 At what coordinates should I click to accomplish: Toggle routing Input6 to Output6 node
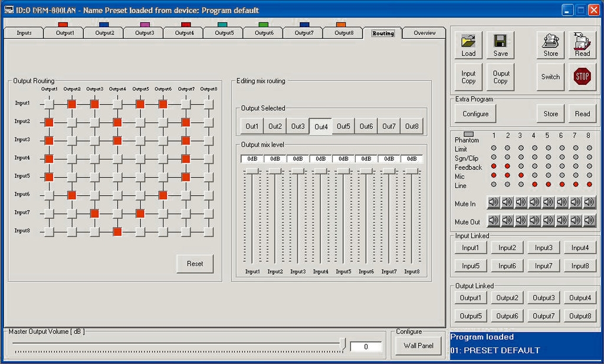click(163, 195)
